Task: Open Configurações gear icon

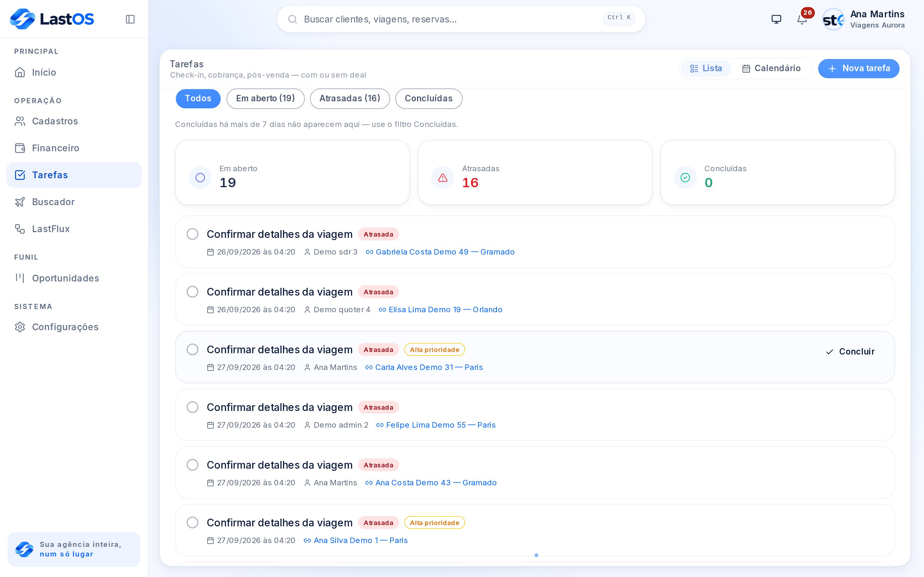Action: pyautogui.click(x=20, y=327)
